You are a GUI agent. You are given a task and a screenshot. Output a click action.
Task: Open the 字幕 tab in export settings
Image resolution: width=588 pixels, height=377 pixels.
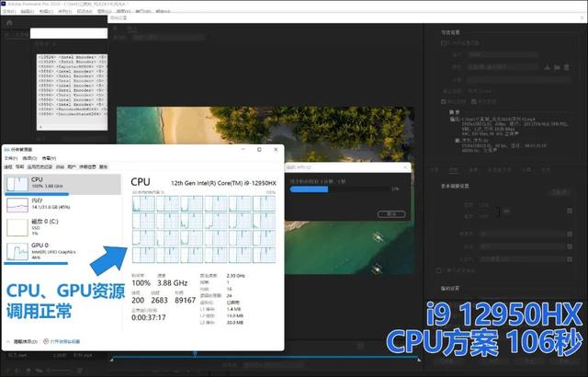click(527, 169)
